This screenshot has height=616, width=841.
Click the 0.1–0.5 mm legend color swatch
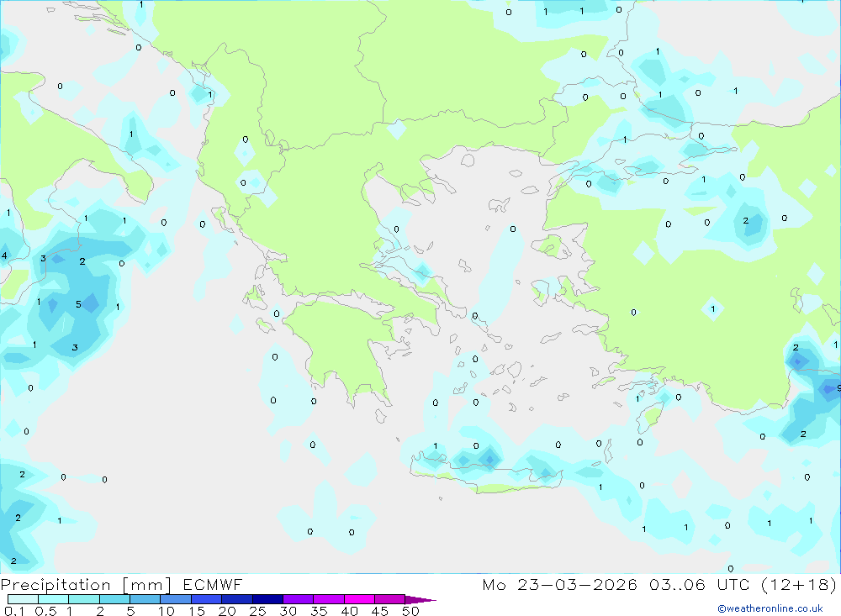23,599
